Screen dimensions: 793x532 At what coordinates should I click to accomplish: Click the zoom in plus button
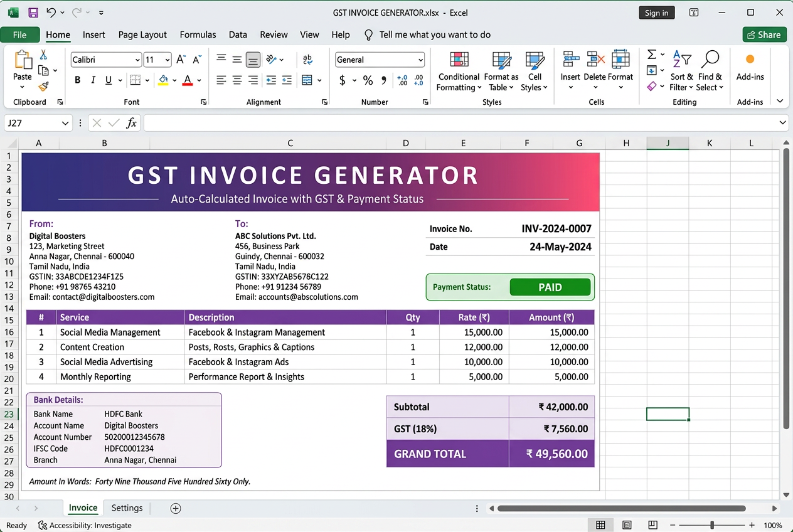pos(752,525)
